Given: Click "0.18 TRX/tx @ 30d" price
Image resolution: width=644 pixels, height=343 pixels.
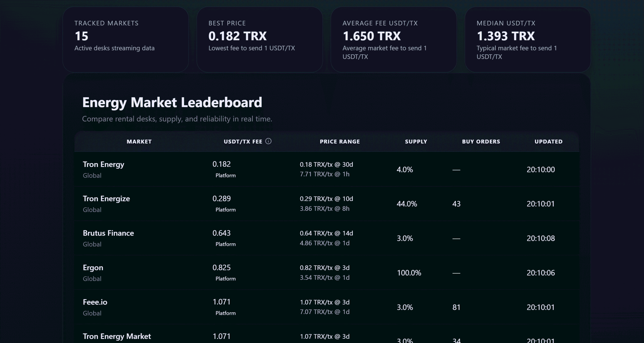Looking at the screenshot, I should click(326, 164).
